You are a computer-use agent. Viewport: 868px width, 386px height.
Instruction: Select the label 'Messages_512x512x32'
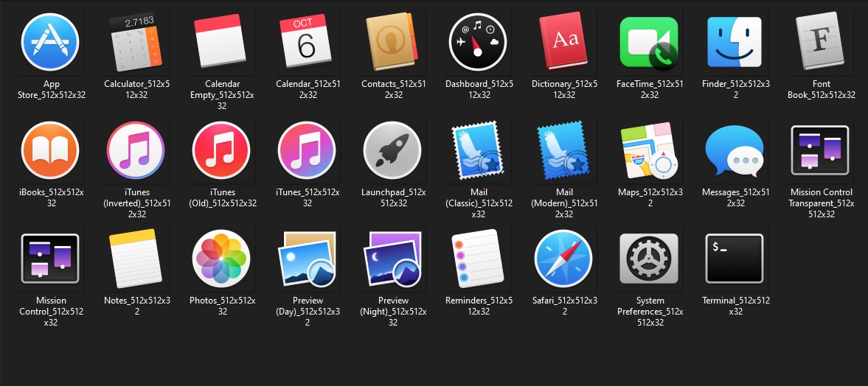736,198
